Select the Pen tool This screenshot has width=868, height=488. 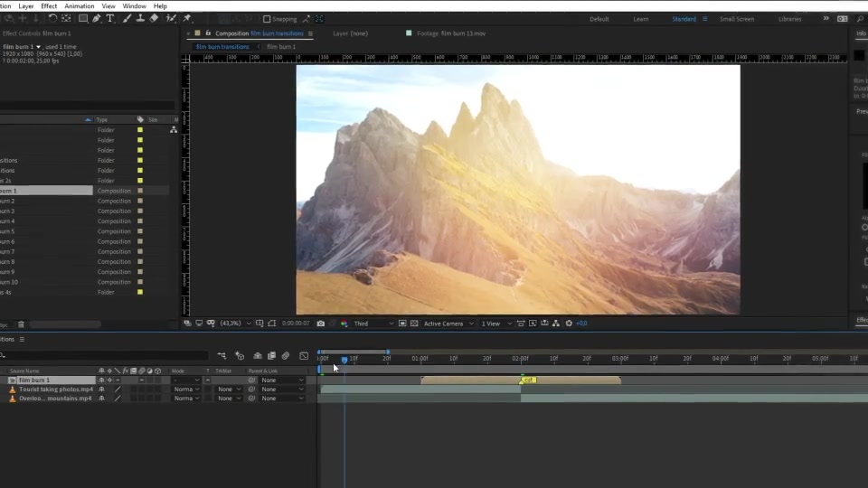(97, 18)
